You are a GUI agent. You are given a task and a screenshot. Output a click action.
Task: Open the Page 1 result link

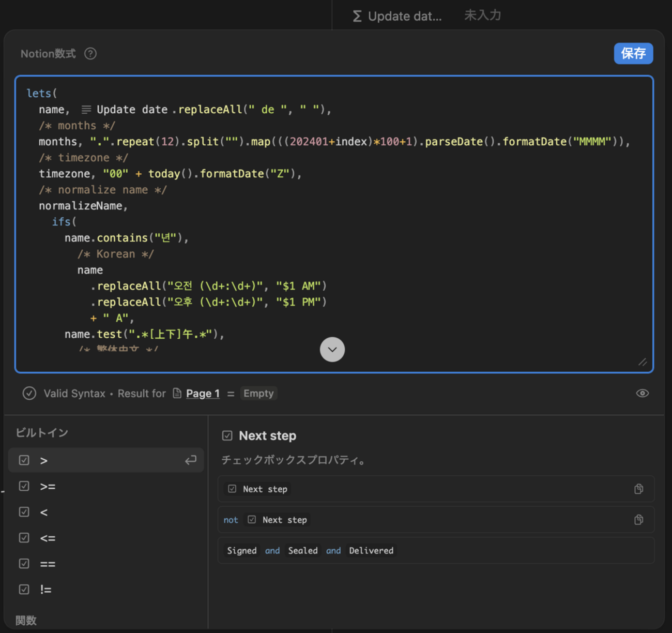(203, 394)
